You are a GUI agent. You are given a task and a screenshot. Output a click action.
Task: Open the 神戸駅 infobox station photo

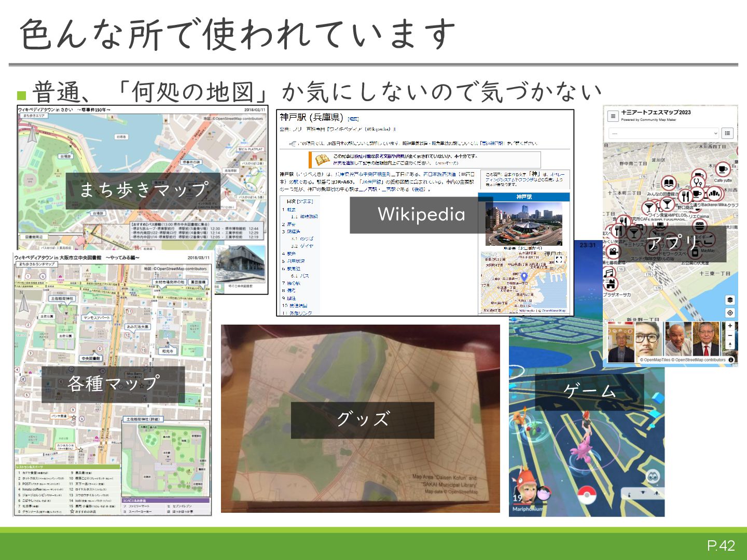[x=523, y=223]
